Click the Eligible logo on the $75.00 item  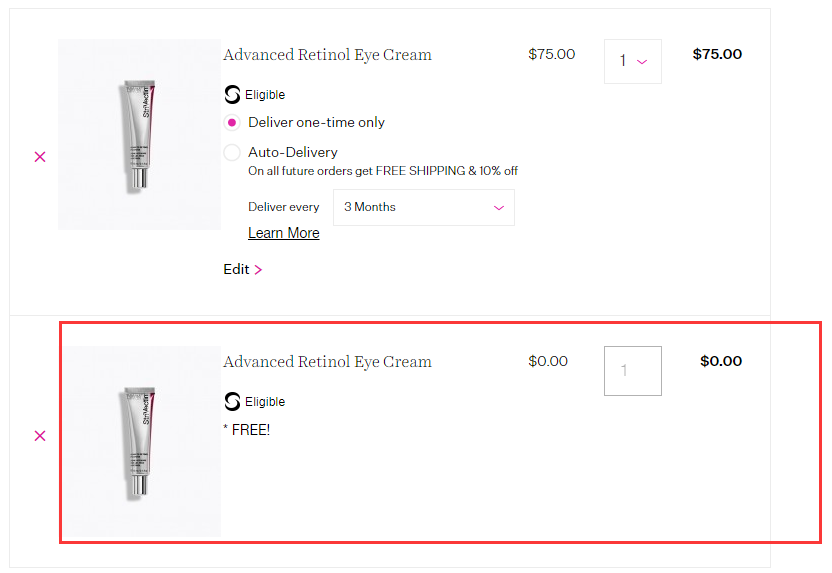point(232,95)
